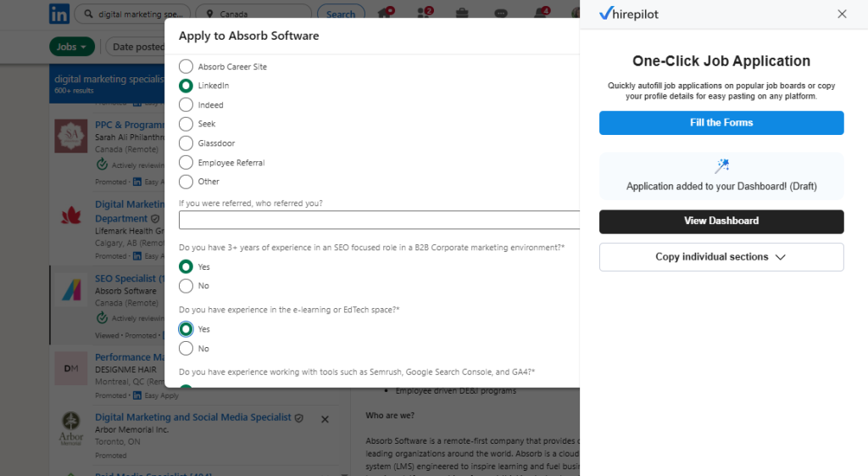Click the Arbor Memorial company logo
868x476 pixels.
point(71,428)
